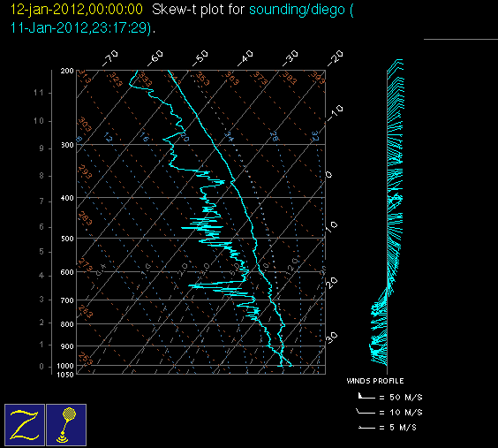The width and height of the screenshot is (498, 448).
Task: Click the 50 M/S wind barb legend symbol
Action: pos(366,396)
